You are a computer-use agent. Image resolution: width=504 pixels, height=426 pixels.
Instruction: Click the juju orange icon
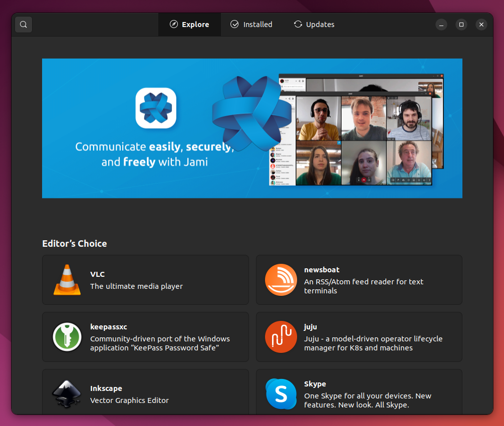pos(281,337)
